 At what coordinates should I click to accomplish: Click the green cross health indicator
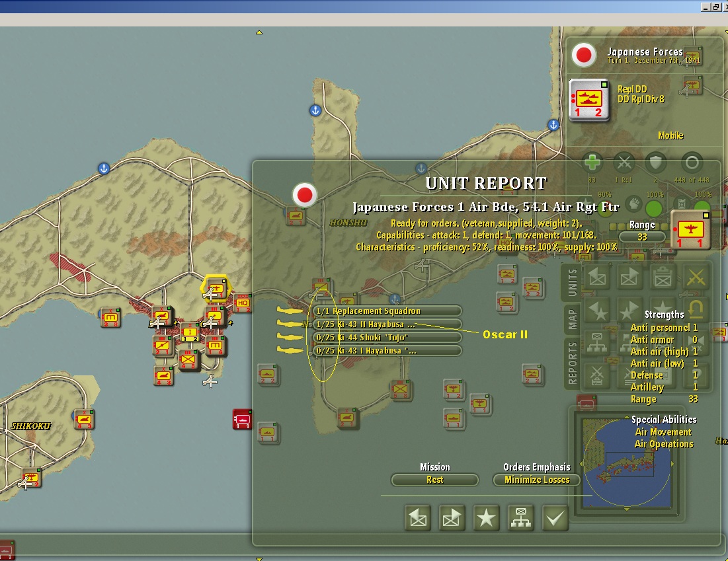tap(592, 163)
